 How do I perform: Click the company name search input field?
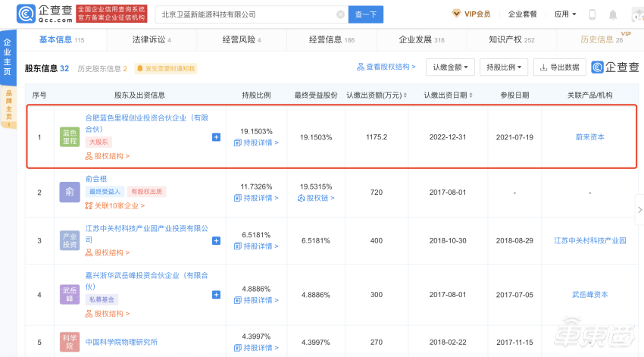coord(242,14)
